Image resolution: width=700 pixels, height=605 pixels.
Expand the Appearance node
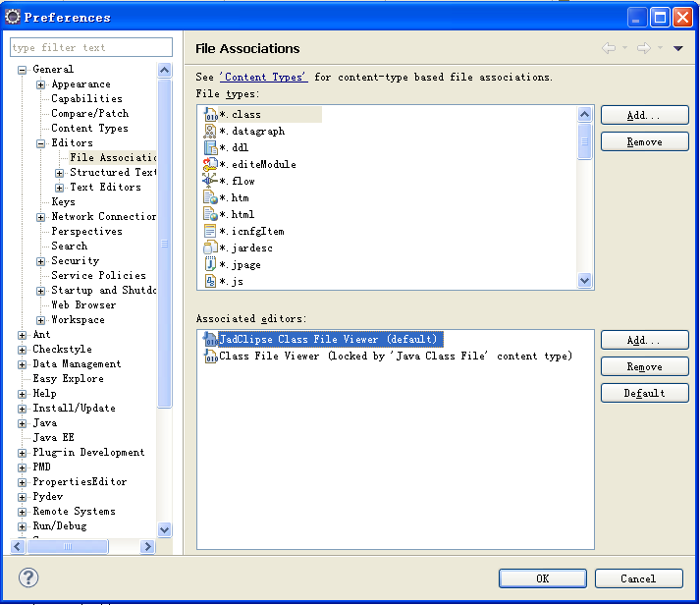click(40, 84)
